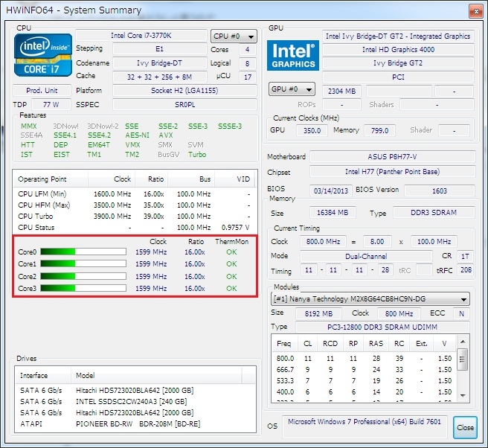Click scroll down arrow in timing table
This screenshot has width=488, height=448.
click(x=463, y=395)
